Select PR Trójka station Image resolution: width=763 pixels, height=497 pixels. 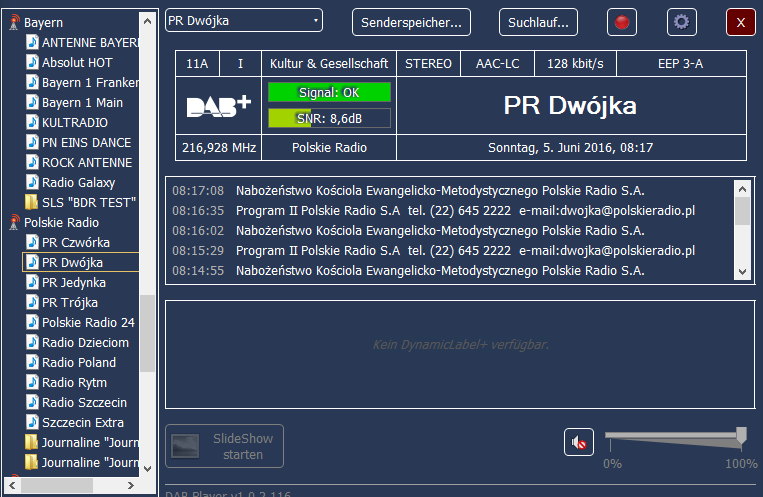[69, 302]
